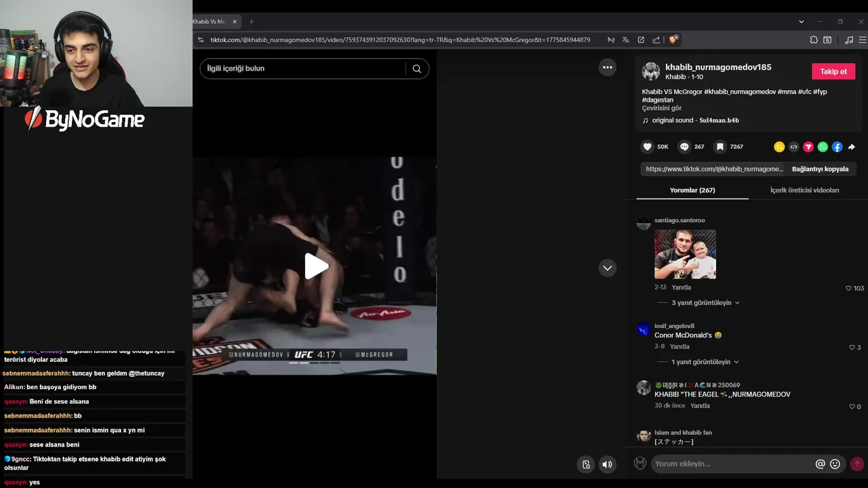Expand 3 yanıt görüntüleyin replies
The image size is (868, 488).
point(705,303)
